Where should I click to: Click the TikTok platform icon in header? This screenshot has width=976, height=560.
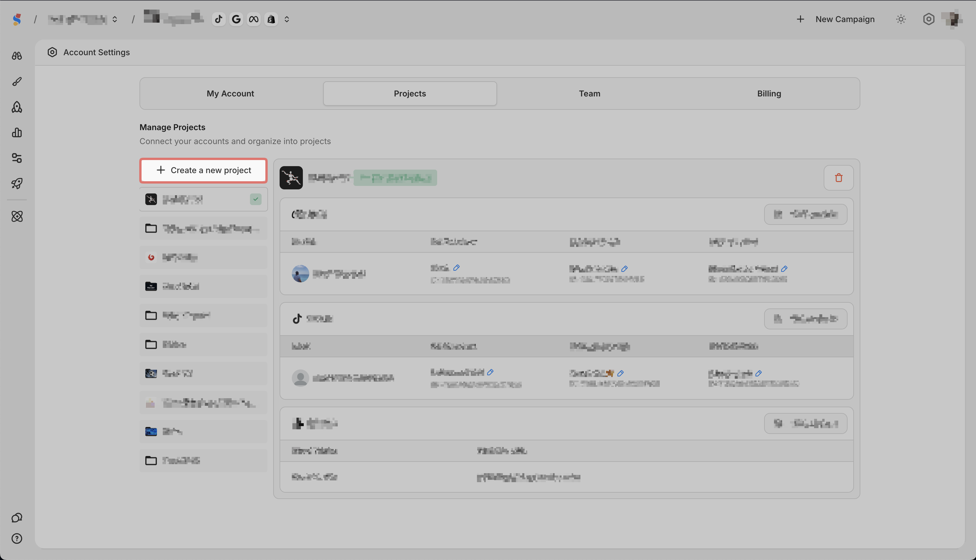click(x=219, y=19)
